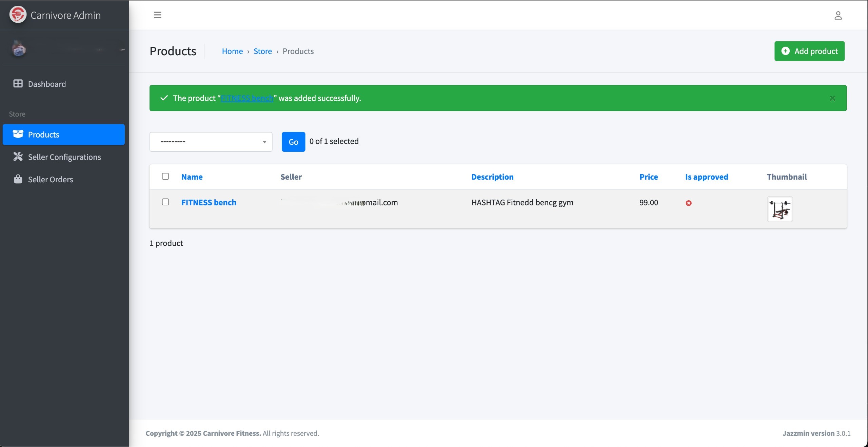Sort by the Is approved column
The width and height of the screenshot is (868, 447).
pyautogui.click(x=706, y=177)
